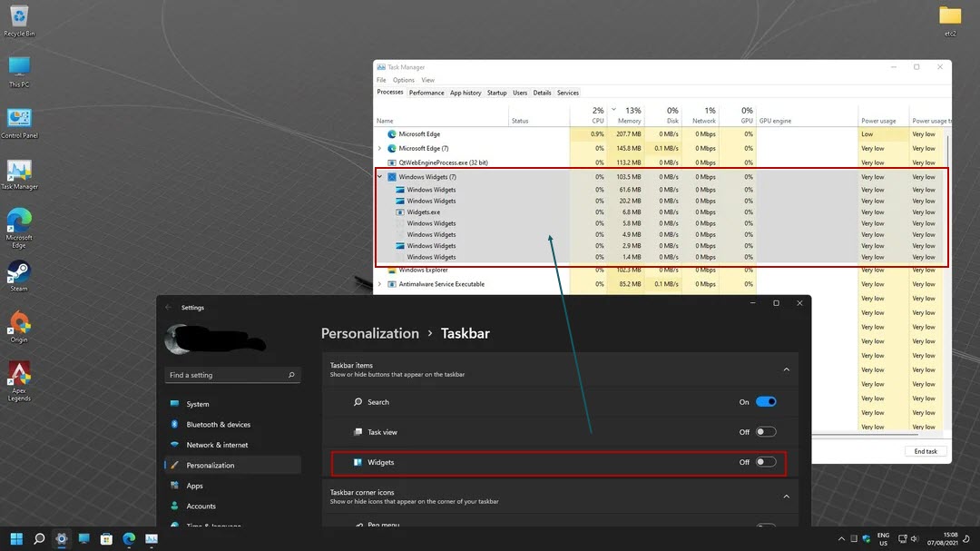
Task: Show hidden system tray icons
Action: (841, 538)
